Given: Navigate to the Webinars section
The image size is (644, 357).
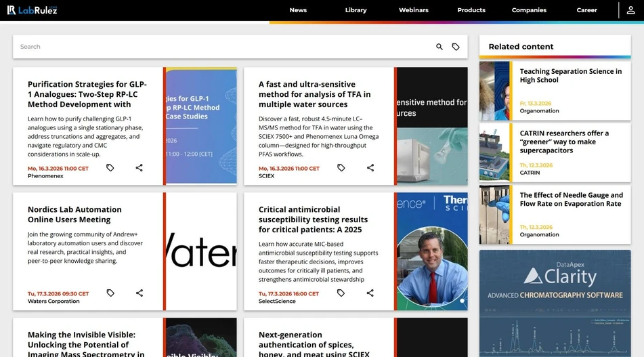Looking at the screenshot, I should click(x=413, y=10).
